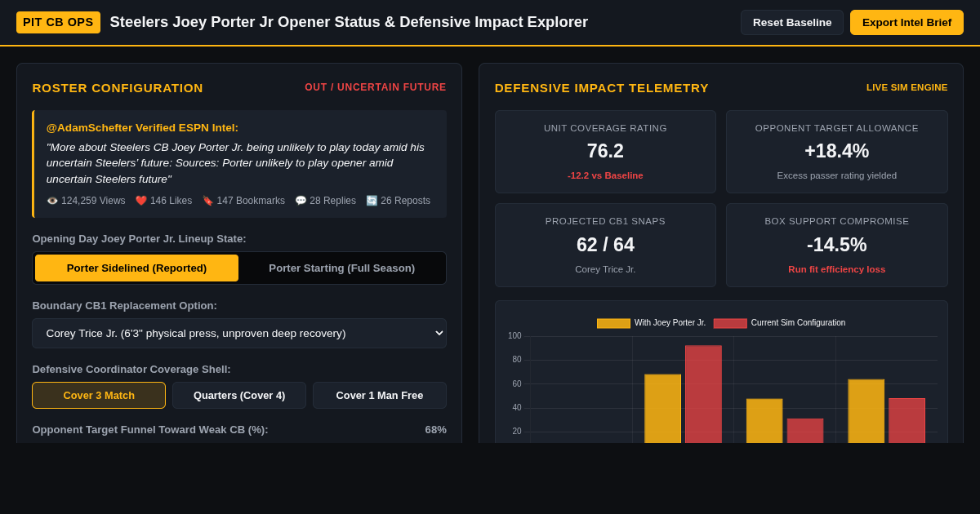Image resolution: width=980 pixels, height=514 pixels.
Task: Select Porter Sidelined (Reported) lineup state
Action: coord(136,268)
